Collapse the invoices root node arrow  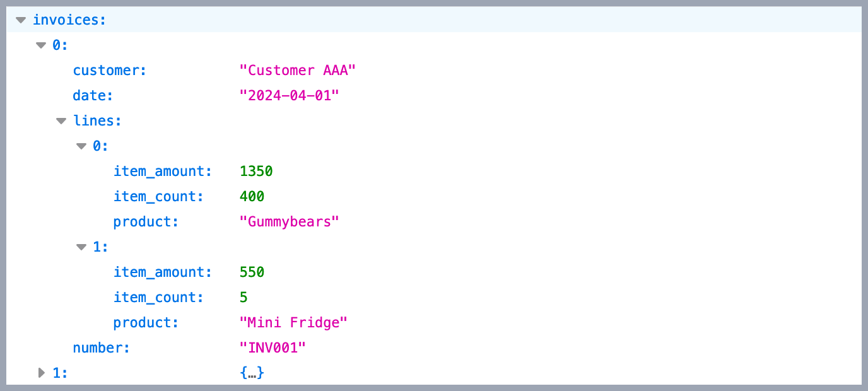coord(21,20)
